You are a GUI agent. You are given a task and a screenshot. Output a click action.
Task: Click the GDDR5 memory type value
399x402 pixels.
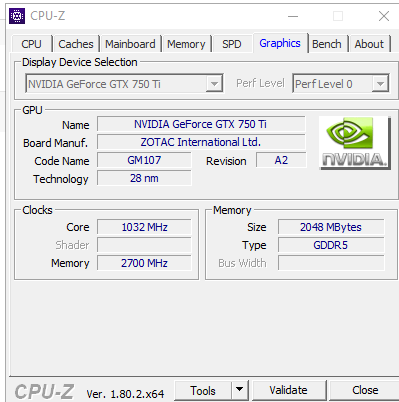331,245
